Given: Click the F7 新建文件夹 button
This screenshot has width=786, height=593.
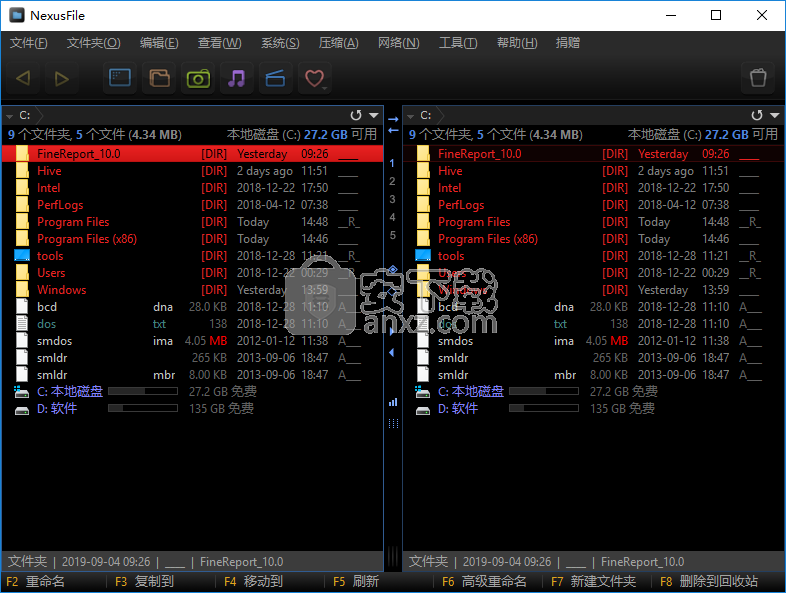Looking at the screenshot, I should [x=594, y=581].
